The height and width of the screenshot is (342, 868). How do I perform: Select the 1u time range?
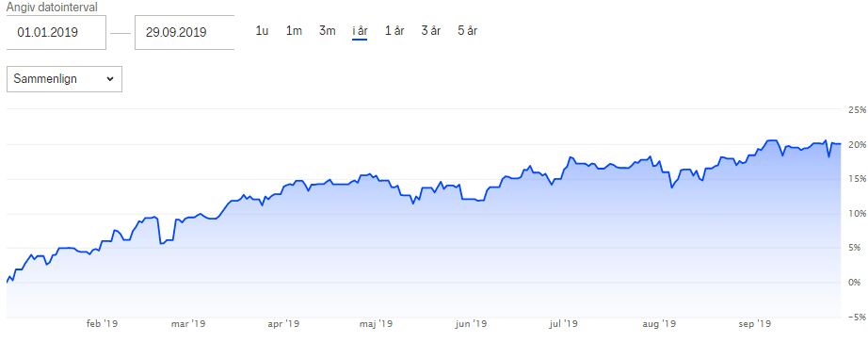[x=262, y=31]
